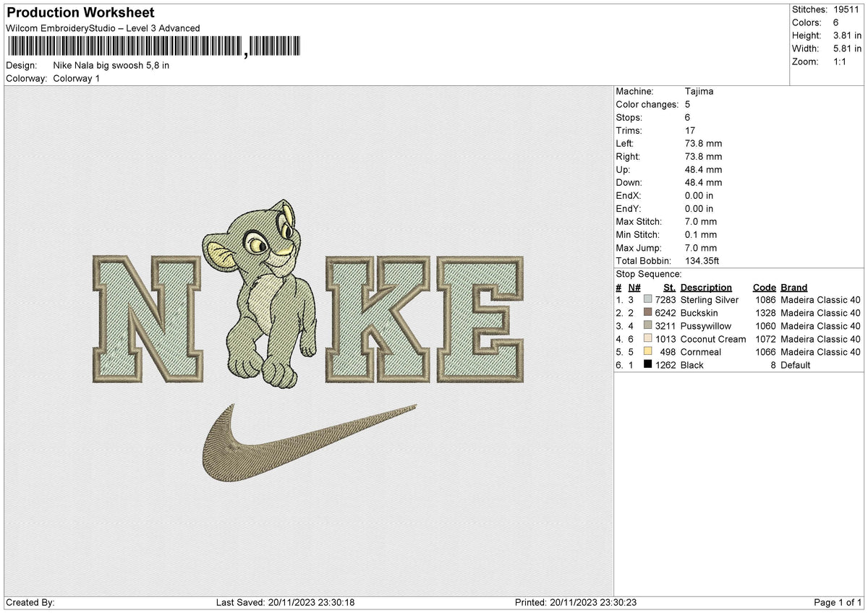868x613 pixels.
Task: Click the Sterling Silver color swatch
Action: click(x=648, y=299)
